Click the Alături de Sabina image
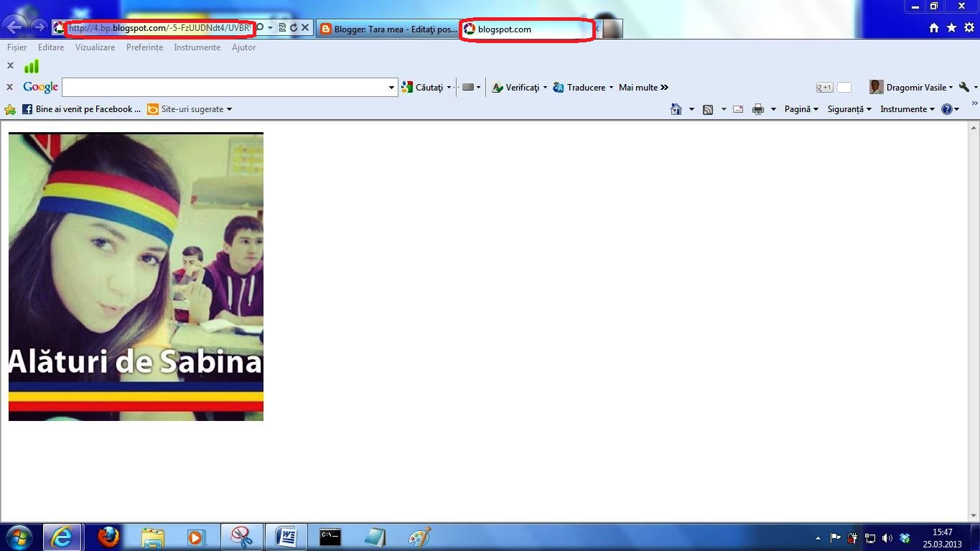The width and height of the screenshot is (980, 551). (136, 277)
